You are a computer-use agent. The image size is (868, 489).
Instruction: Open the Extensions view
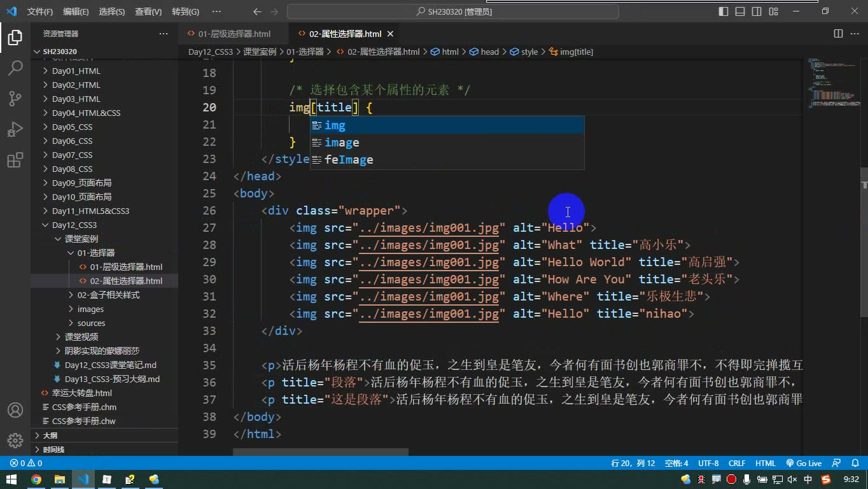tap(15, 160)
